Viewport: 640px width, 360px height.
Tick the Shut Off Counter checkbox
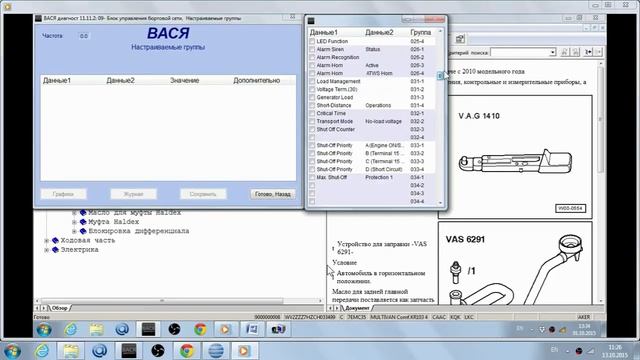click(312, 129)
